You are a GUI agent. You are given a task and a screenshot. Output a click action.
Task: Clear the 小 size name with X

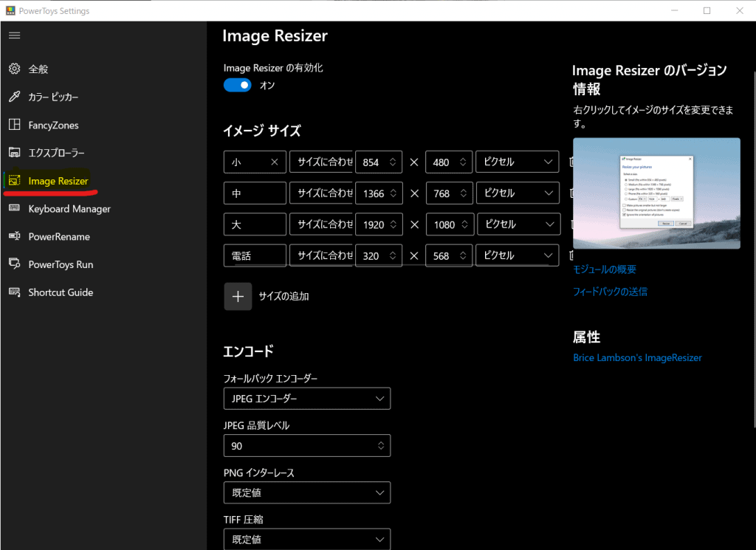click(275, 162)
